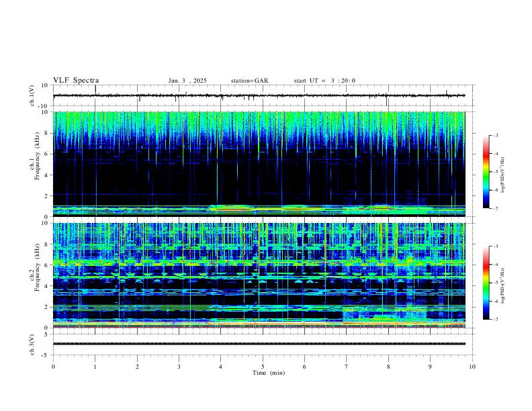Click time axis tick label "2"
This screenshot has width=532, height=411.
coord(137,367)
